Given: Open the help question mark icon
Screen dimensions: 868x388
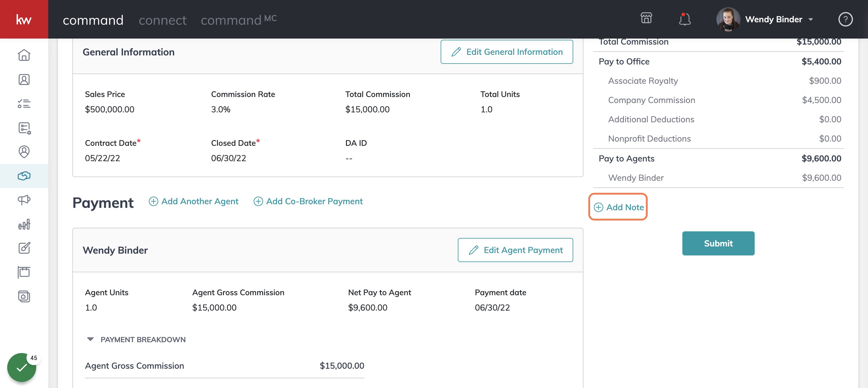Looking at the screenshot, I should tap(845, 19).
